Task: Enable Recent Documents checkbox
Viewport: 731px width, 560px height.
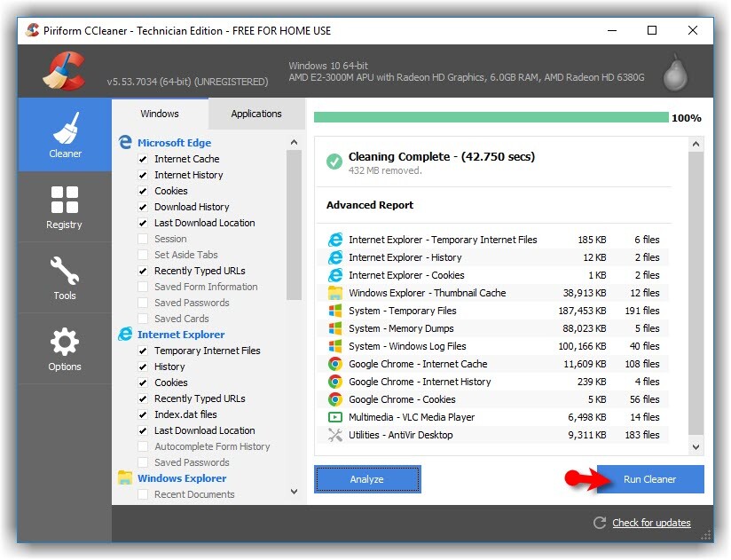Action: pos(143,494)
